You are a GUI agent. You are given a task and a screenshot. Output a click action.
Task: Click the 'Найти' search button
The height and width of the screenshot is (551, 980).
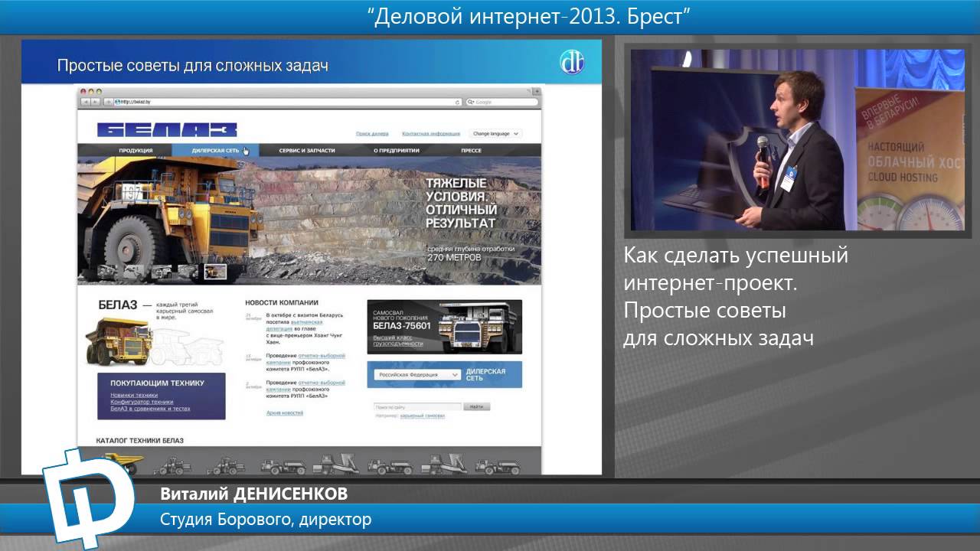point(476,406)
